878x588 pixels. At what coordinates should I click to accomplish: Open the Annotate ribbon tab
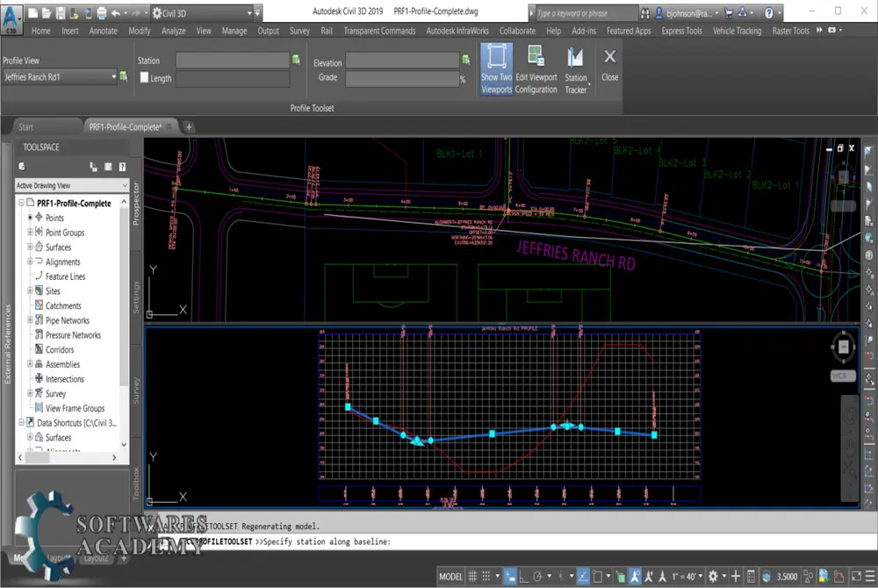pyautogui.click(x=103, y=31)
